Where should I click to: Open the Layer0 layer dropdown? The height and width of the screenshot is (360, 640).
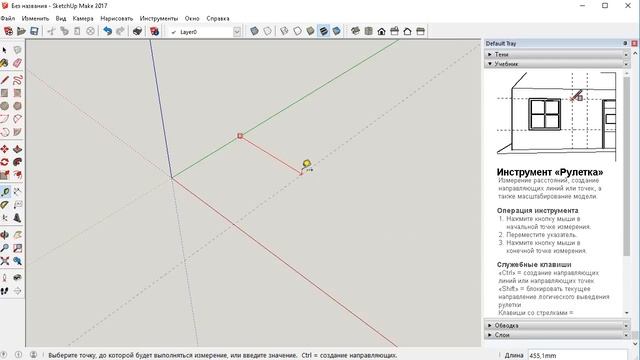[237, 32]
